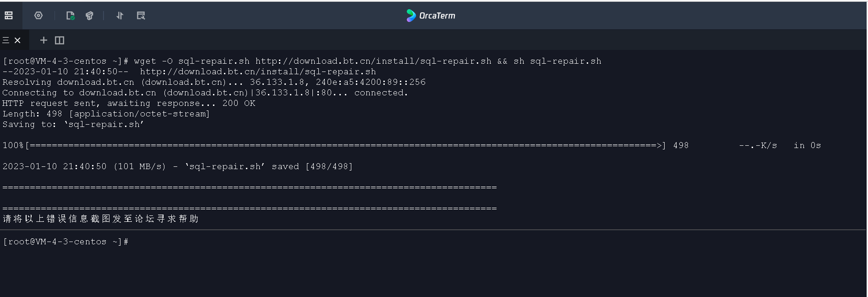Click the "Saving to: 'sql-repair.sh'" line

pyautogui.click(x=73, y=124)
